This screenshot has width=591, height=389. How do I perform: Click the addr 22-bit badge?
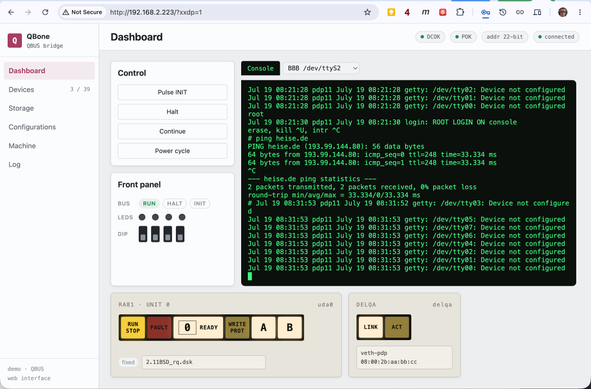[505, 37]
